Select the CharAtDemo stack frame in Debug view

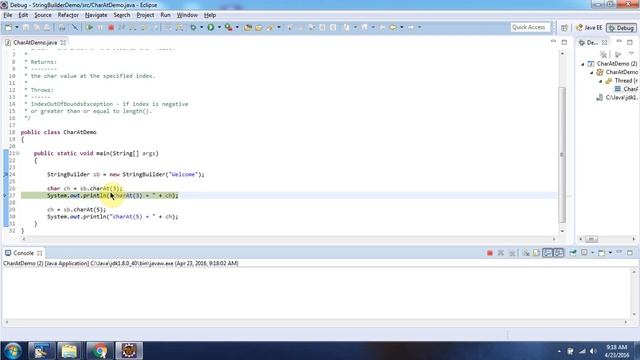click(626, 89)
